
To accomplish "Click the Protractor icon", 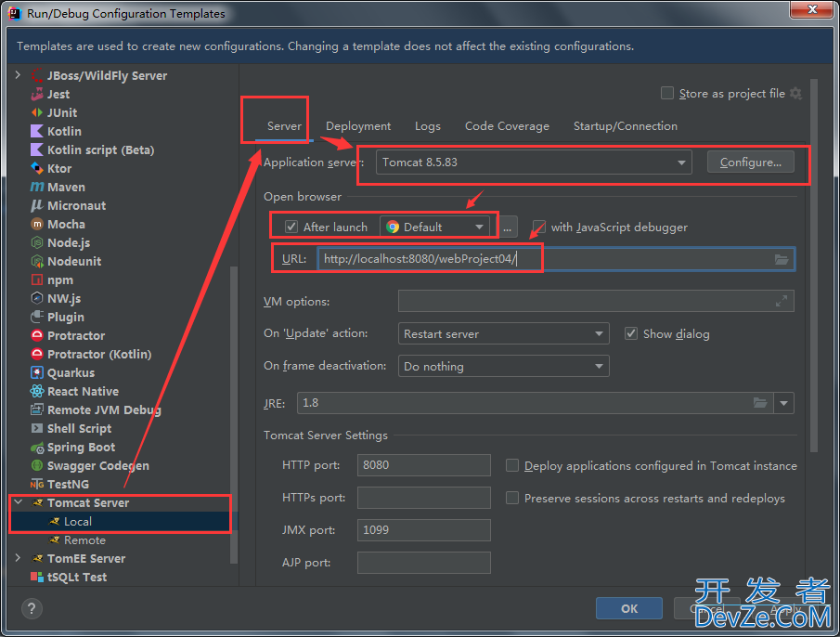I will (37, 335).
